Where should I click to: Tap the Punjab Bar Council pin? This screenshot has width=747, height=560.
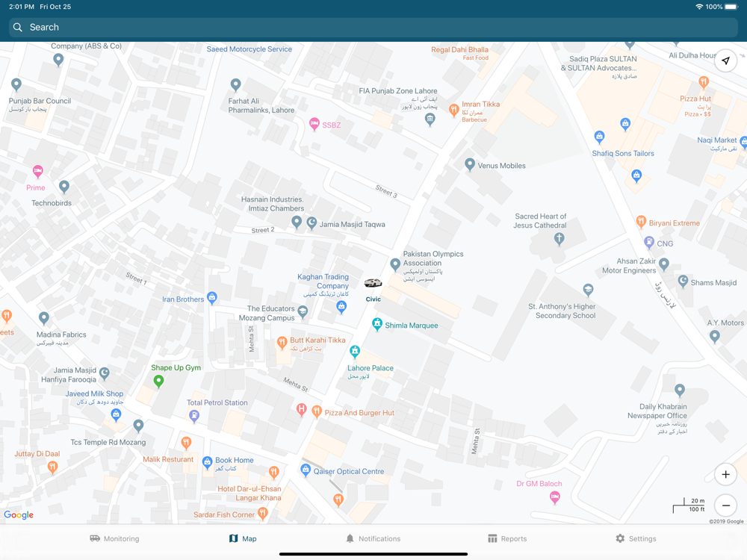click(x=16, y=85)
